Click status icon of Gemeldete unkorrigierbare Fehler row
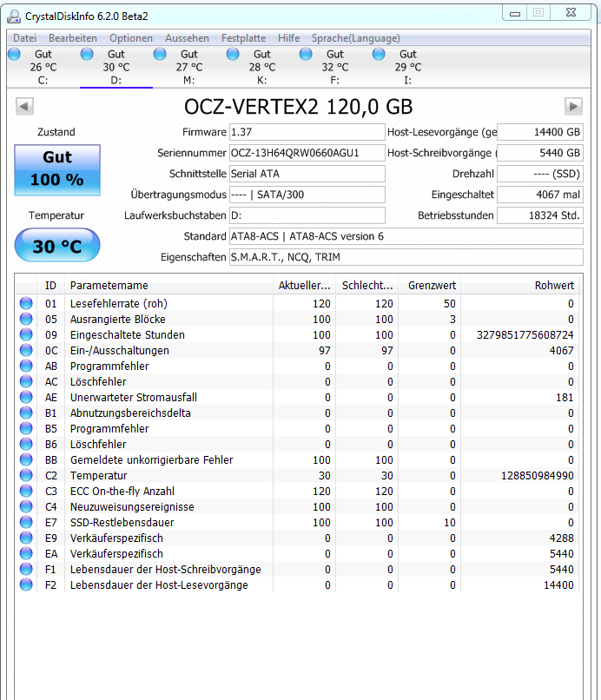Image resolution: width=601 pixels, height=700 pixels. [x=26, y=459]
